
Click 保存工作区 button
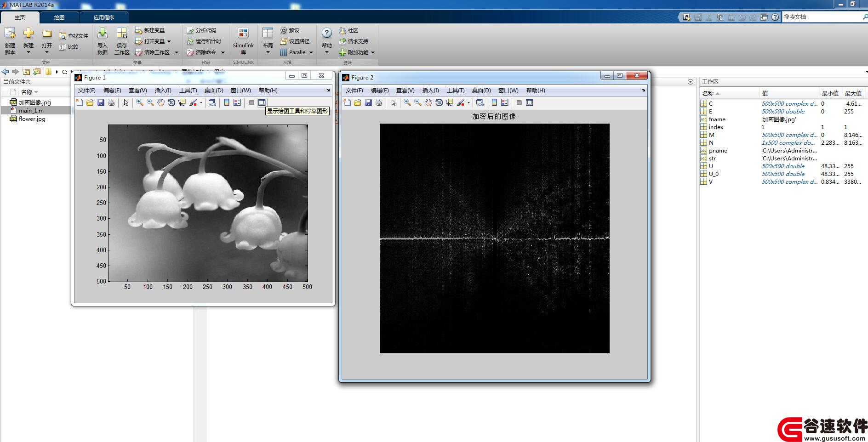pyautogui.click(x=122, y=41)
